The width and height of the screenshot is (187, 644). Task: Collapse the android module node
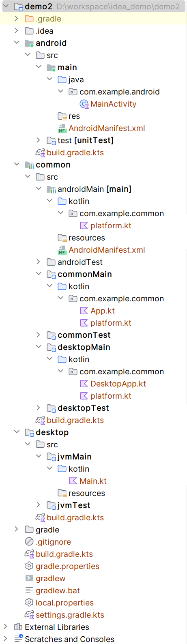click(17, 43)
